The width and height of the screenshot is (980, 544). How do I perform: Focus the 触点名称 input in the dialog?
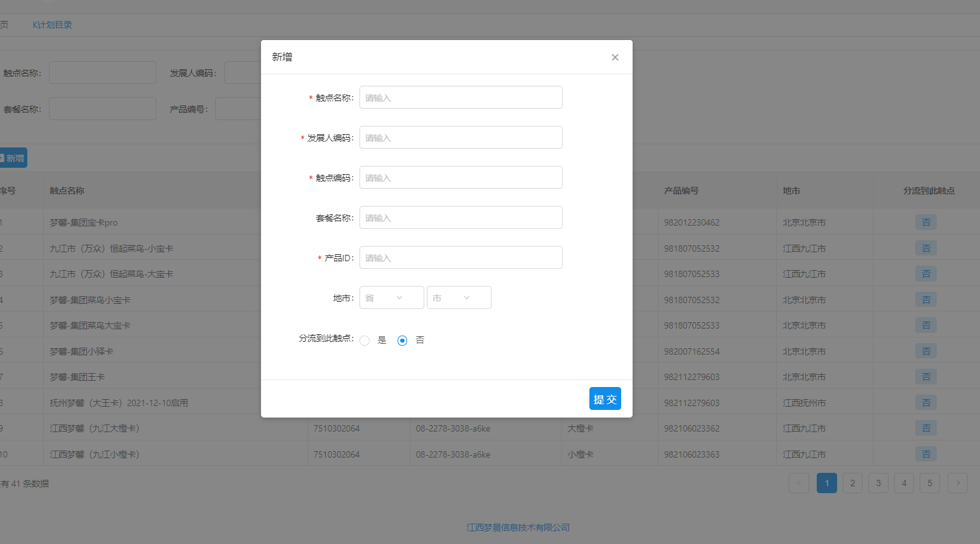coord(460,97)
